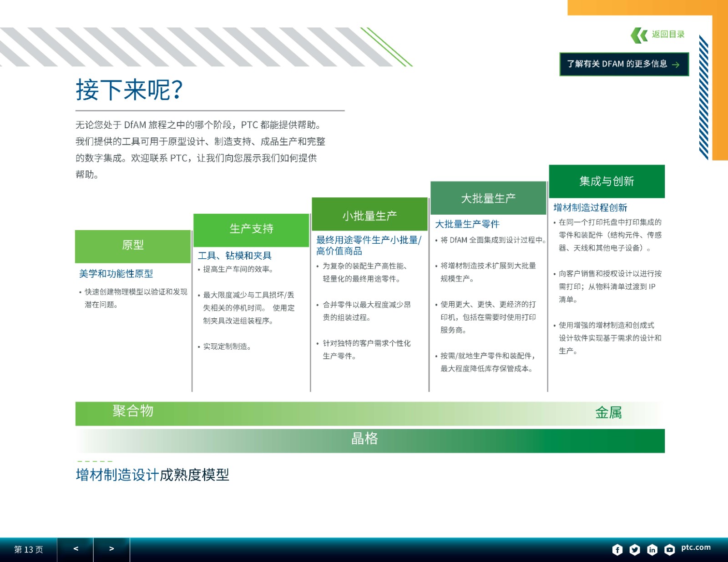Open the LinkedIn icon in footer

(x=652, y=550)
